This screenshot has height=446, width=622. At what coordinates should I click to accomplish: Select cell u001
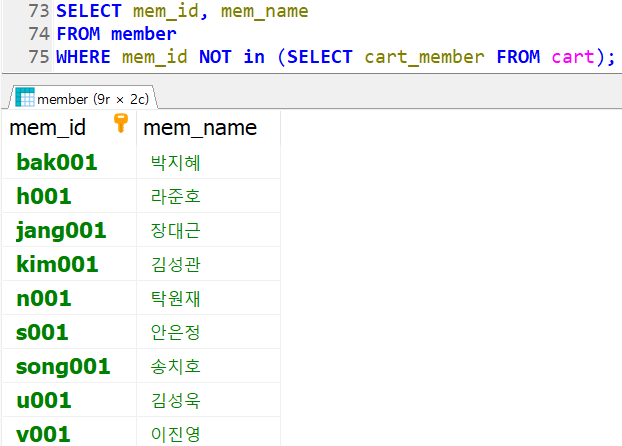pyautogui.click(x=69, y=400)
